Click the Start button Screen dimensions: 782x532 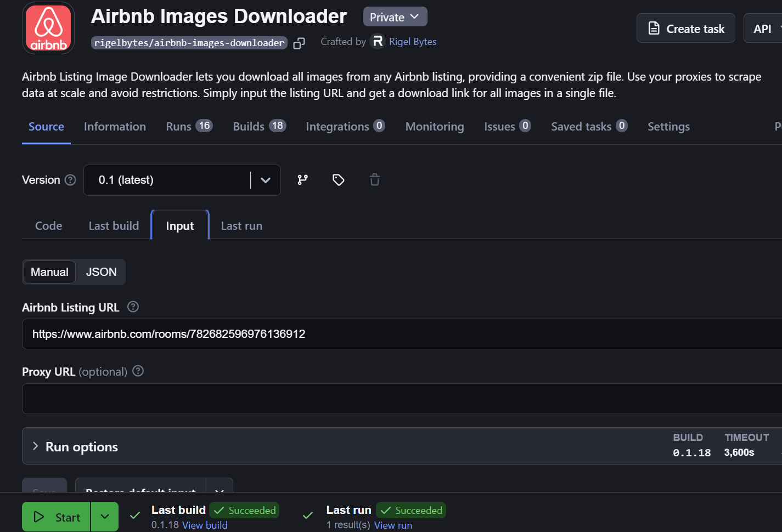coord(56,517)
